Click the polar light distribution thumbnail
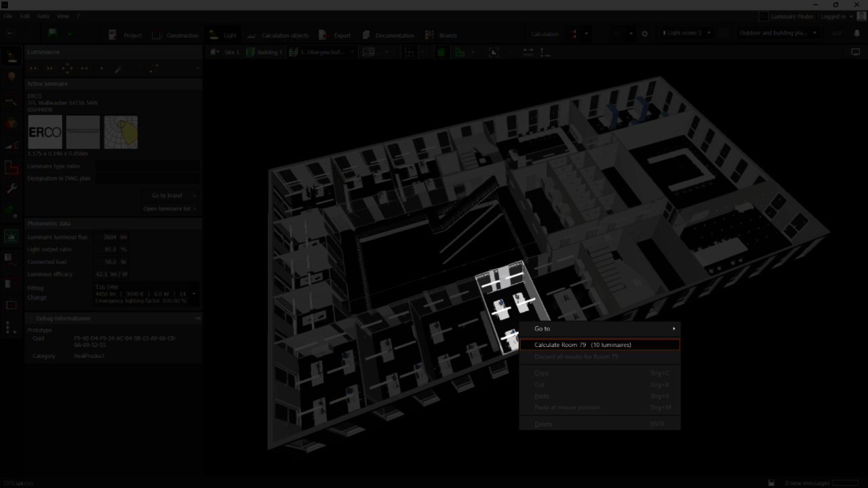The height and width of the screenshot is (488, 868). click(121, 132)
